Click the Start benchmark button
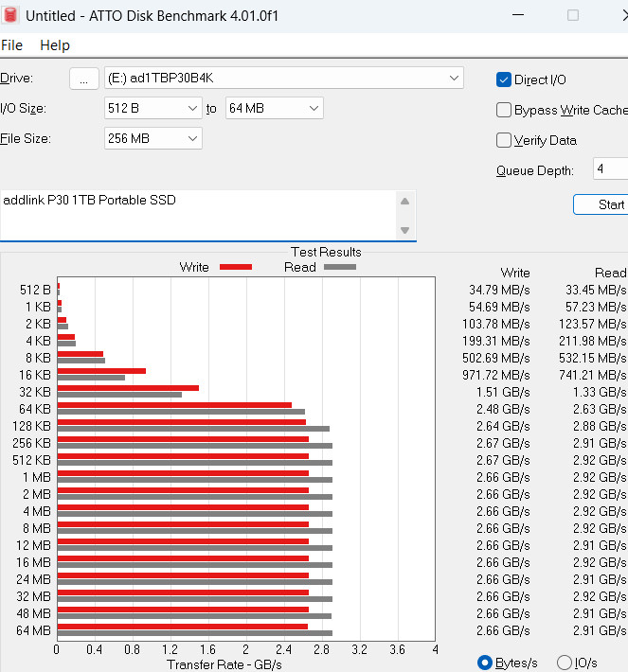This screenshot has height=672, width=628. pos(601,204)
